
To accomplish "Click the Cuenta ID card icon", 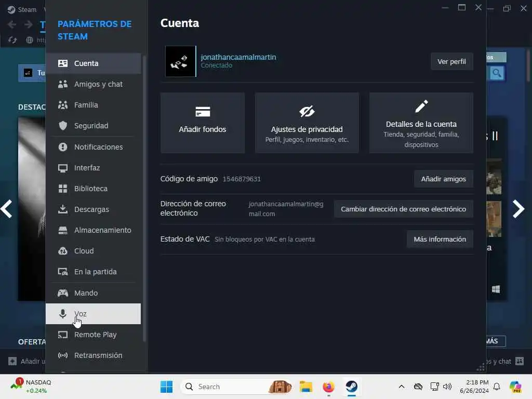I will point(63,63).
